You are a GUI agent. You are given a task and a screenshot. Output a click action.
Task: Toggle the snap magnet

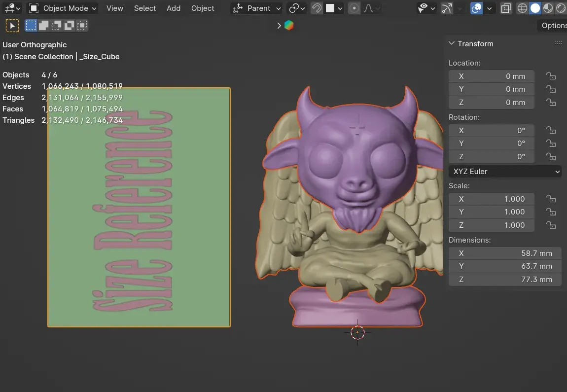tap(317, 8)
